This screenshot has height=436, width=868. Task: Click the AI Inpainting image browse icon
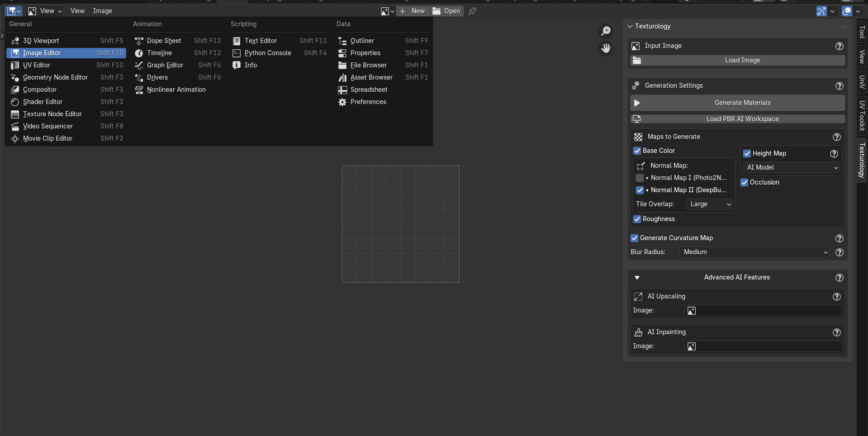(692, 346)
